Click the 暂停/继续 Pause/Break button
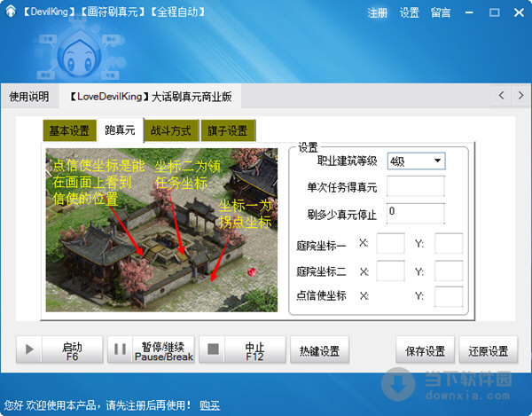 point(151,349)
